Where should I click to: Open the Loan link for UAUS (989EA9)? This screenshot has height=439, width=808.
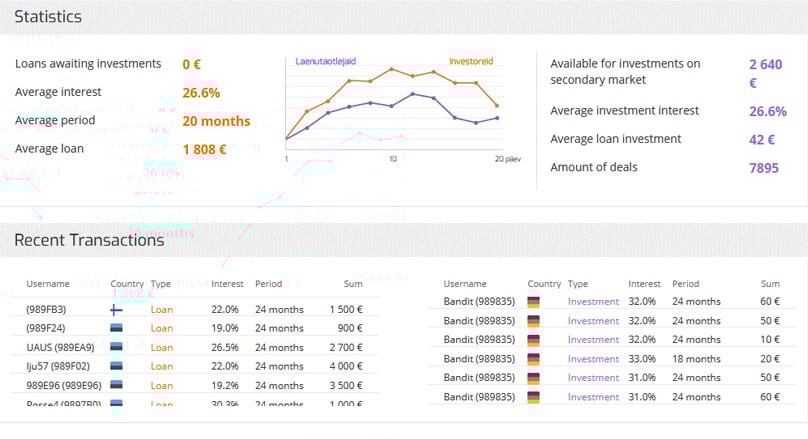(x=162, y=347)
